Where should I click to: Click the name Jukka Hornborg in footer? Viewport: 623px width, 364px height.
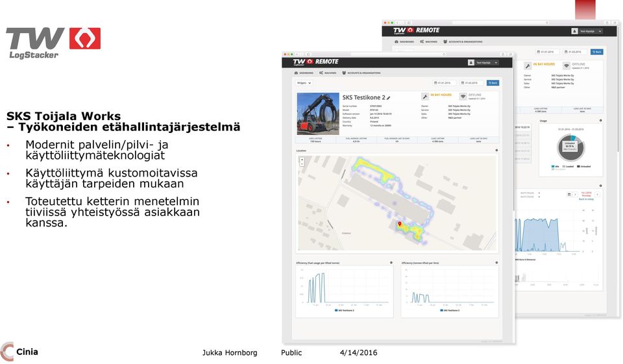[230, 352]
